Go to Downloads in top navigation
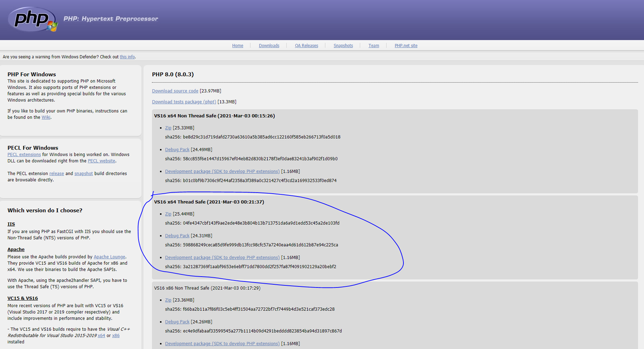This screenshot has height=349, width=644. click(x=269, y=46)
